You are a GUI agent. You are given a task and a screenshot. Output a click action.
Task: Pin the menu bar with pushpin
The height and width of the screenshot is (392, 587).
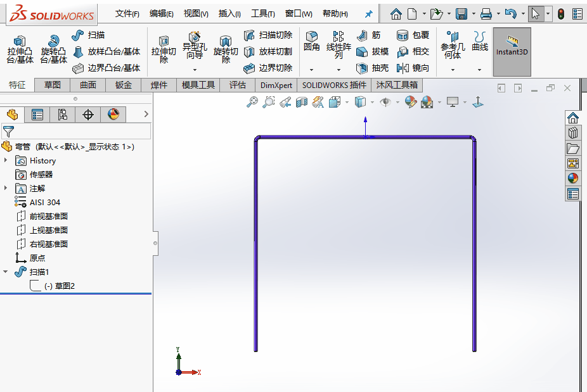click(369, 14)
